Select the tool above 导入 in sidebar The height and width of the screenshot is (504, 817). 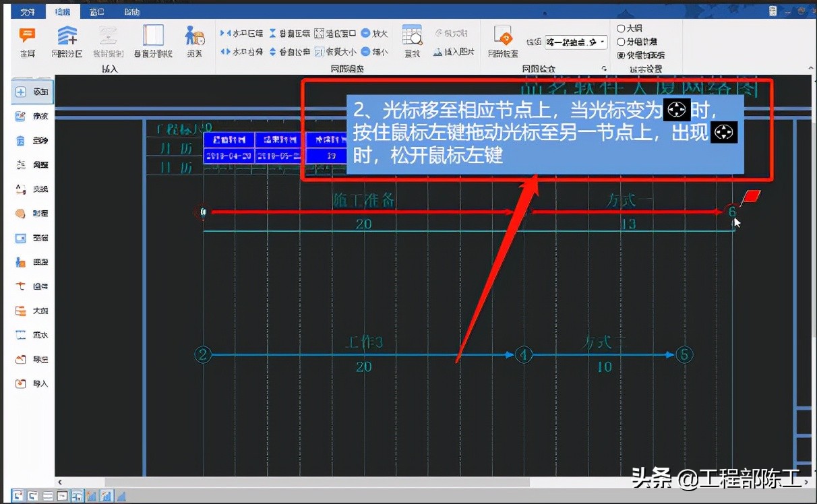[x=33, y=358]
